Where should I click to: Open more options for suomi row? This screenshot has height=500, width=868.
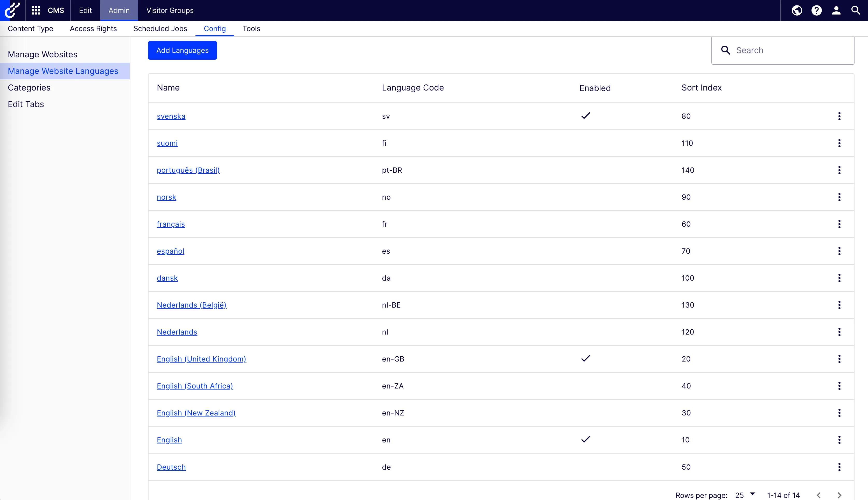839,143
